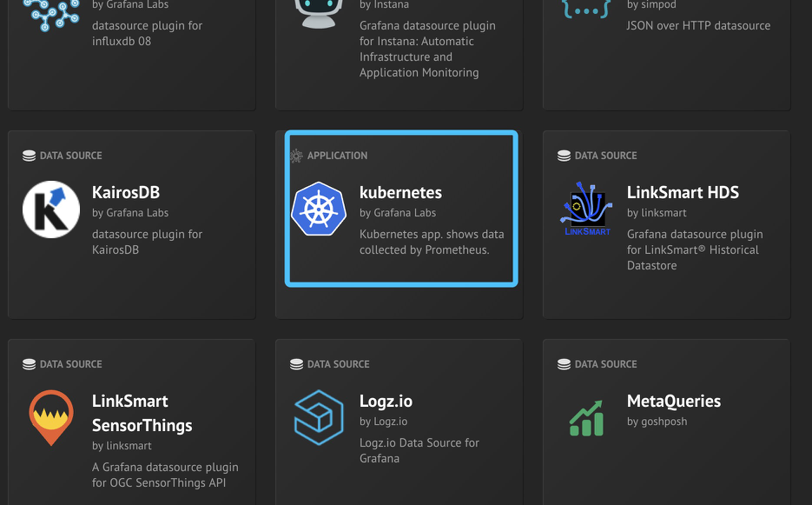Click 'by Grafana Labs' under KairosDB

[130, 213]
